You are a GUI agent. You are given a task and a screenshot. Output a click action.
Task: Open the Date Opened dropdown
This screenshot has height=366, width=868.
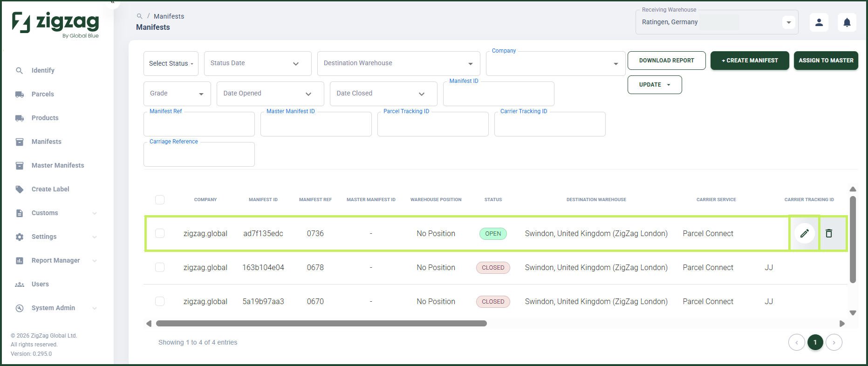270,94
